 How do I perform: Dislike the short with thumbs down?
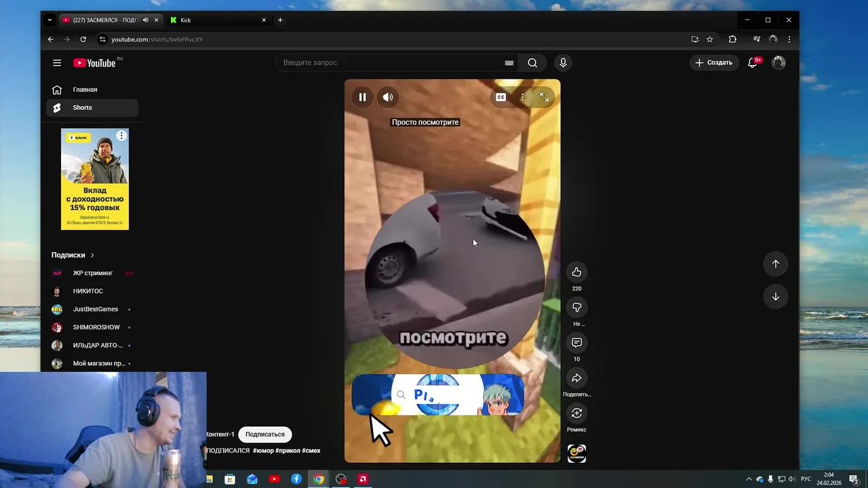click(x=576, y=307)
